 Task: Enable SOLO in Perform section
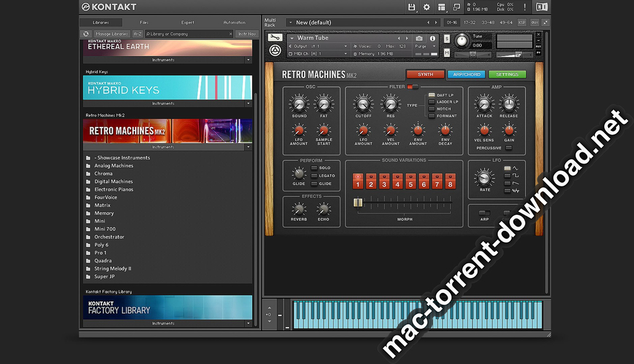click(314, 168)
